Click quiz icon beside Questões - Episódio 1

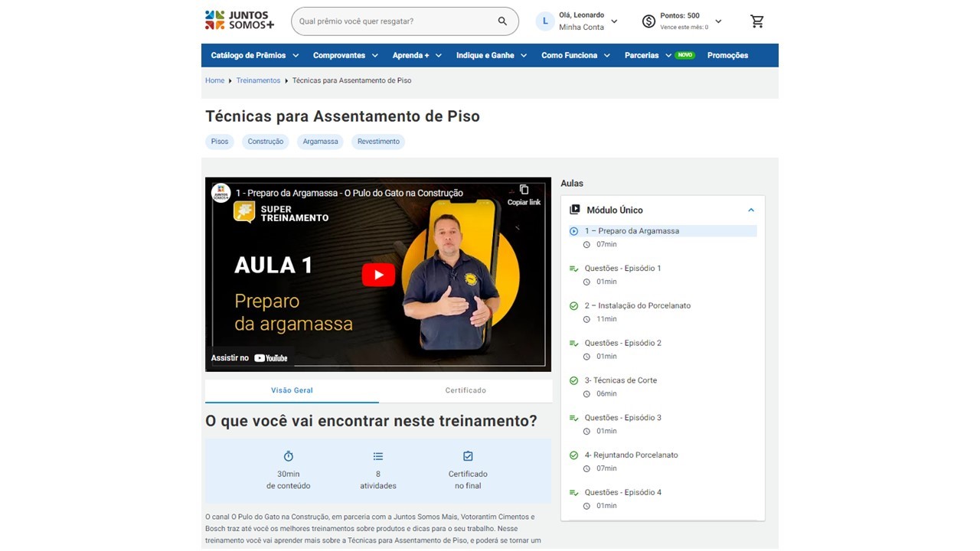tap(574, 269)
